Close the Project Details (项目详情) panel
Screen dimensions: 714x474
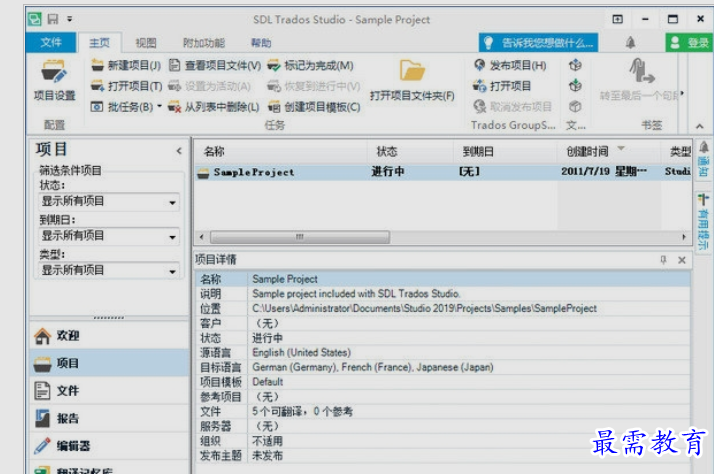(682, 260)
